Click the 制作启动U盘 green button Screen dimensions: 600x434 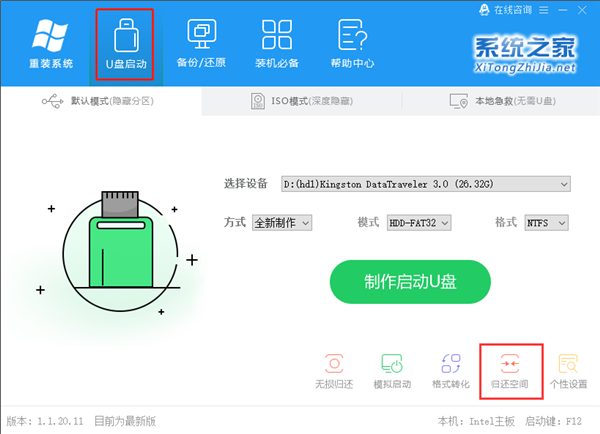(x=410, y=282)
